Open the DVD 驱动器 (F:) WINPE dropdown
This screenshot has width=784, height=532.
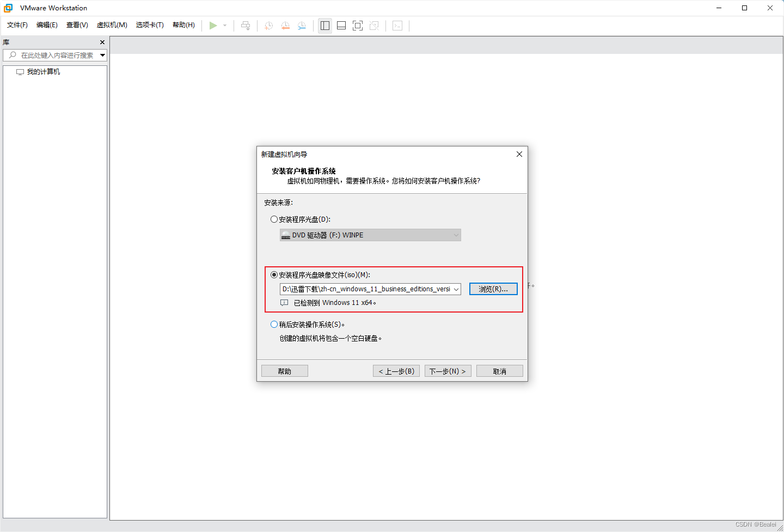click(x=370, y=235)
